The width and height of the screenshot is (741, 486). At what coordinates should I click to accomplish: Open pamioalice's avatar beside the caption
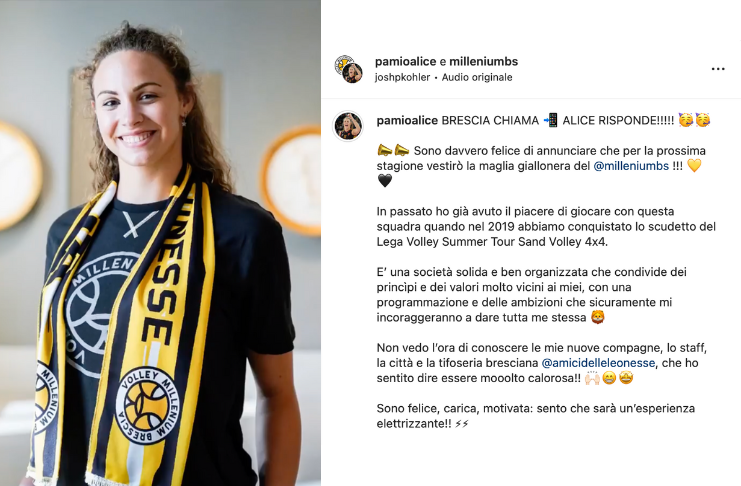click(348, 126)
